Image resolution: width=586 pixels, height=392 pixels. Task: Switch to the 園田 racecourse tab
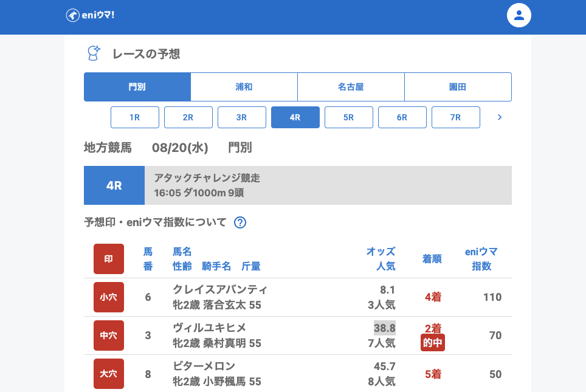458,87
